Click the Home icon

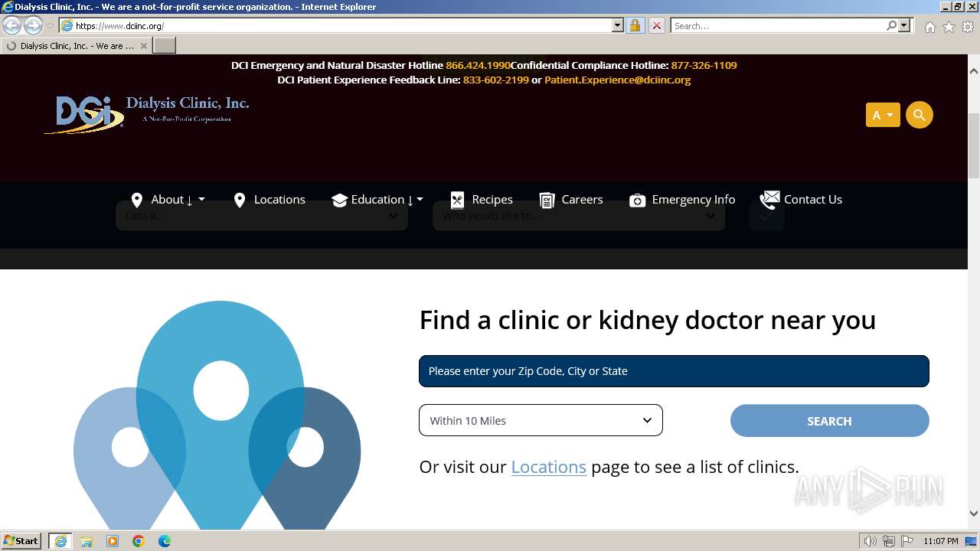click(929, 27)
